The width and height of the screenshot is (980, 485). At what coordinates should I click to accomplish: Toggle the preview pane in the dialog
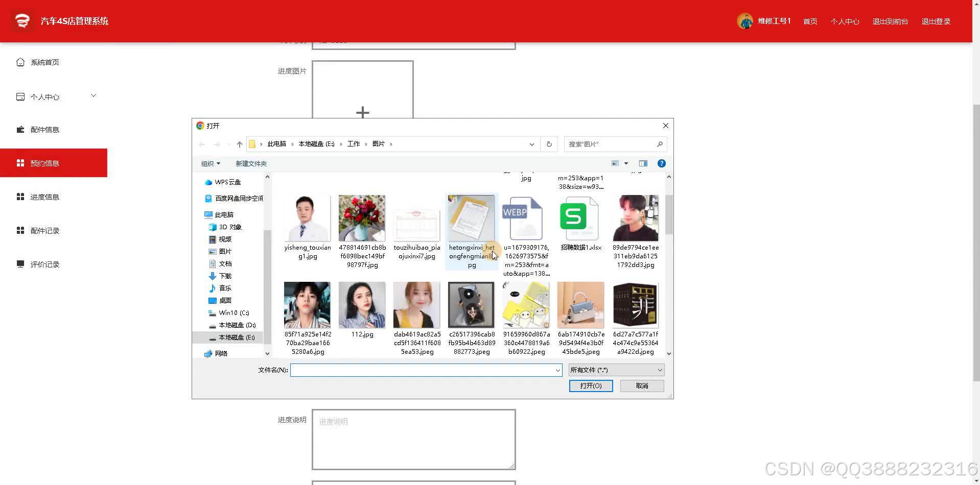[643, 163]
